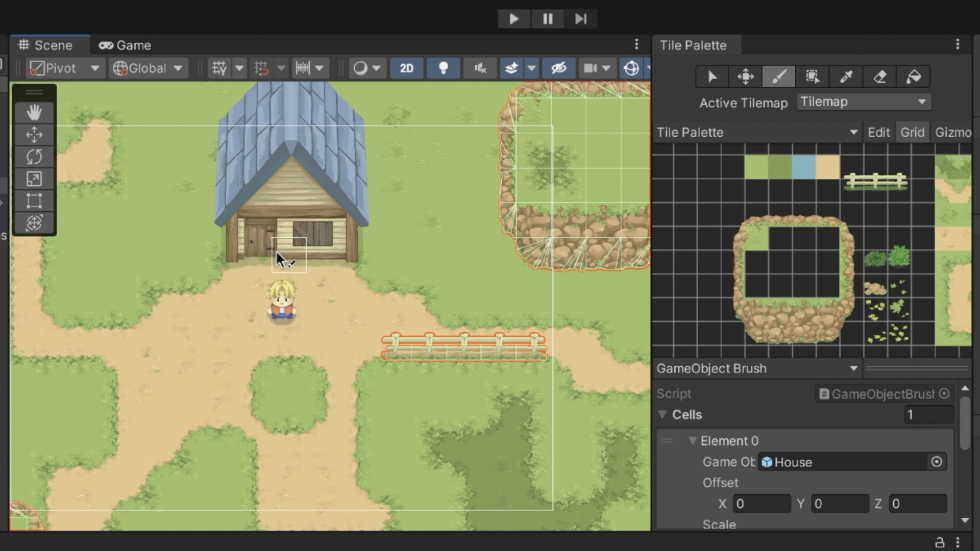Start Play mode with the Play button

click(514, 19)
